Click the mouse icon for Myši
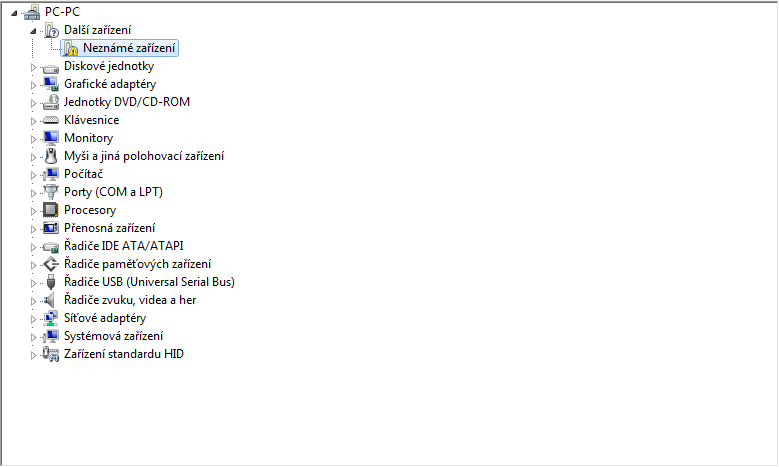Image resolution: width=779 pixels, height=467 pixels. pyautogui.click(x=51, y=156)
